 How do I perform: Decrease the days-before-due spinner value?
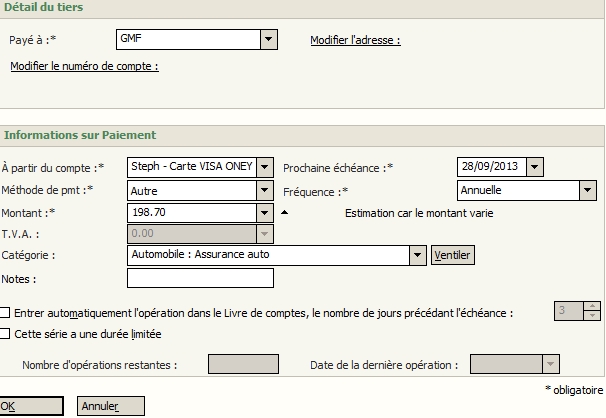tap(593, 316)
